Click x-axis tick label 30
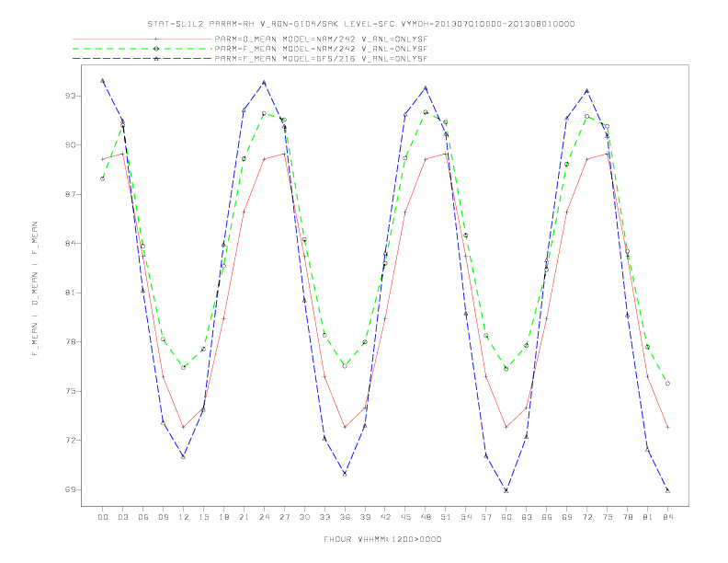 pos(304,517)
